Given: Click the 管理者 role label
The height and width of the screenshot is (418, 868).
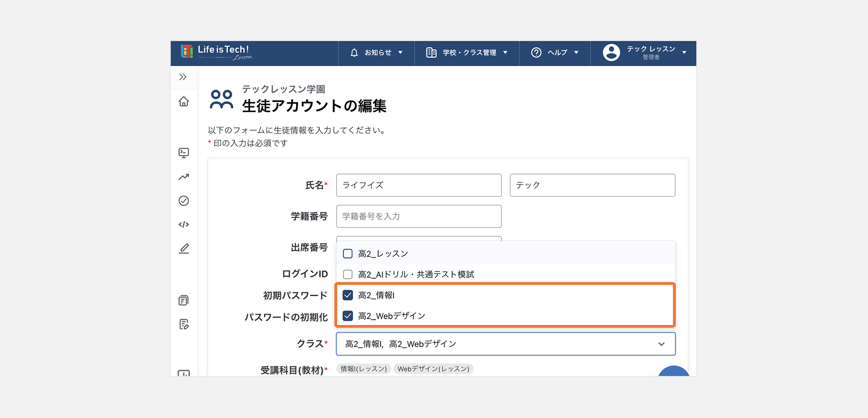Looking at the screenshot, I should point(651,57).
